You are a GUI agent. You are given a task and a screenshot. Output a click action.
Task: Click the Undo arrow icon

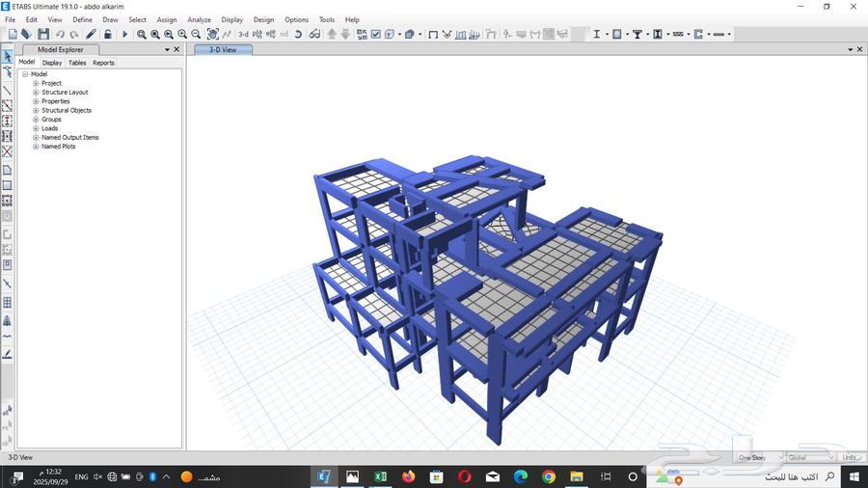(x=60, y=34)
